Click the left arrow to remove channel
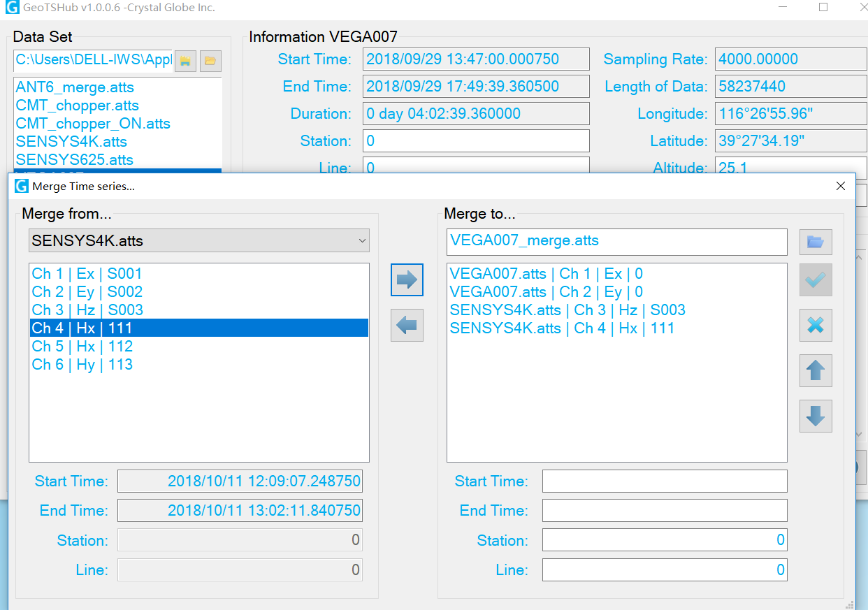The width and height of the screenshot is (868, 610). pyautogui.click(x=407, y=325)
